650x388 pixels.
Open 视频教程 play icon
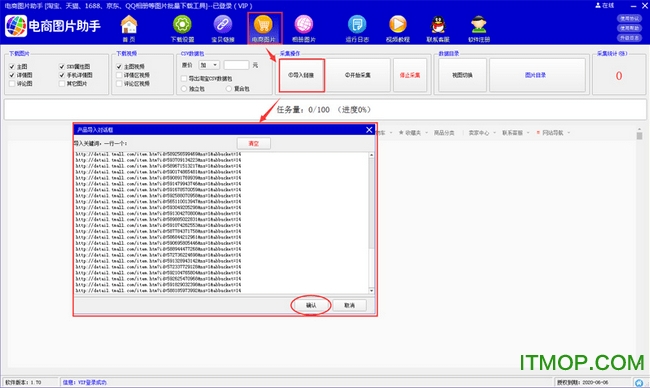tap(398, 28)
